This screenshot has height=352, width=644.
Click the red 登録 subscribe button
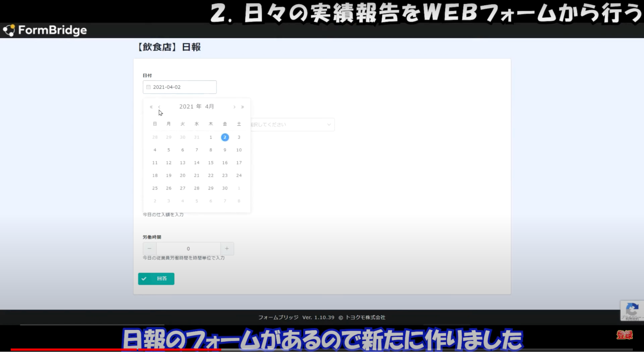624,335
